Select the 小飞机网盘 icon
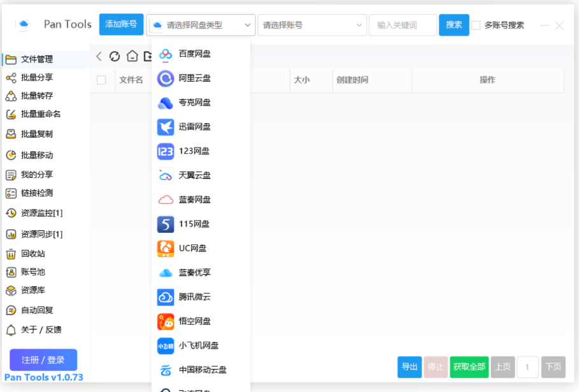The width and height of the screenshot is (579, 392). [166, 346]
